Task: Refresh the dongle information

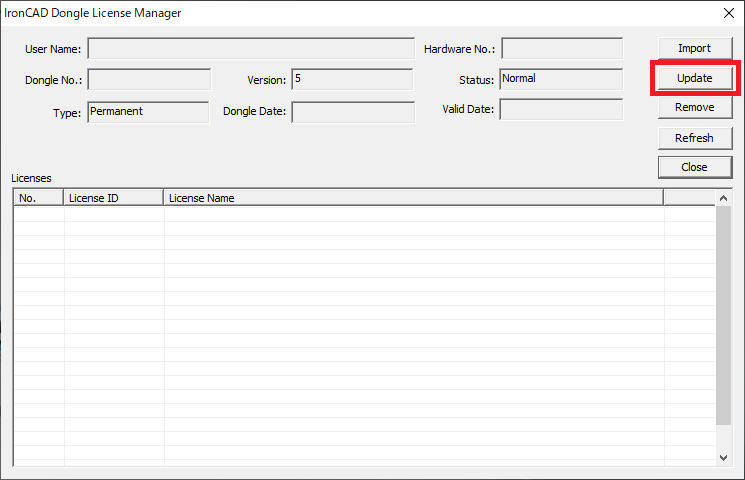Action: (x=695, y=138)
